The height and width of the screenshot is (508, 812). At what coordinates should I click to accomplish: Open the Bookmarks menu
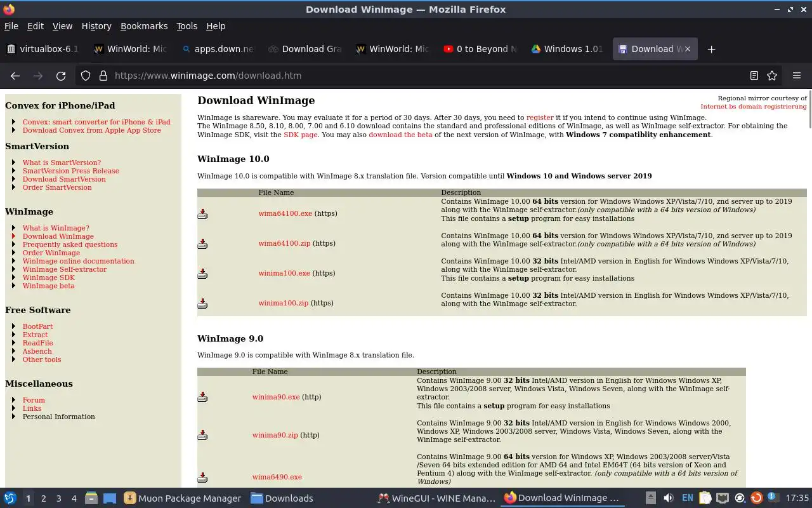click(144, 26)
